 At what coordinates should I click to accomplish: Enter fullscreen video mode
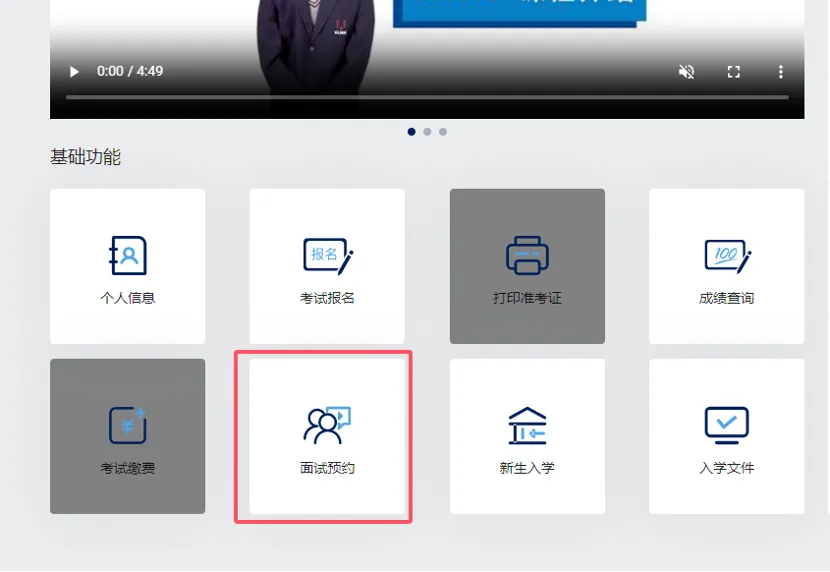click(734, 72)
